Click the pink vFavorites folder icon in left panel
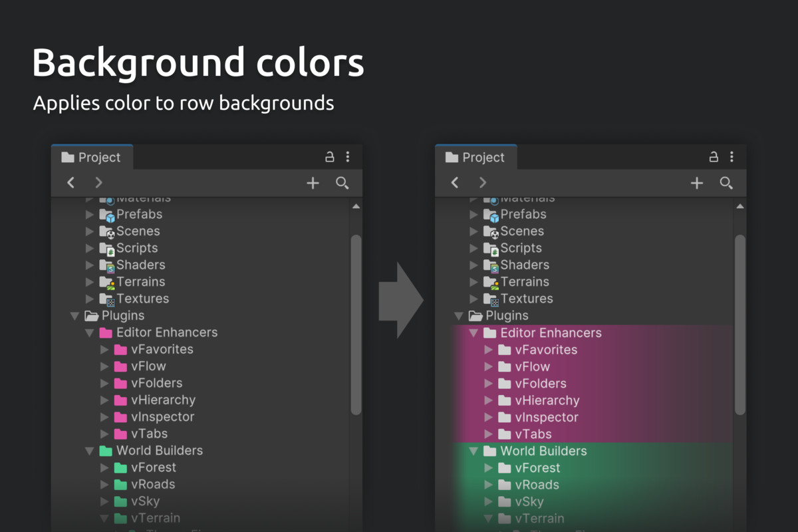Image resolution: width=798 pixels, height=532 pixels. coord(120,349)
